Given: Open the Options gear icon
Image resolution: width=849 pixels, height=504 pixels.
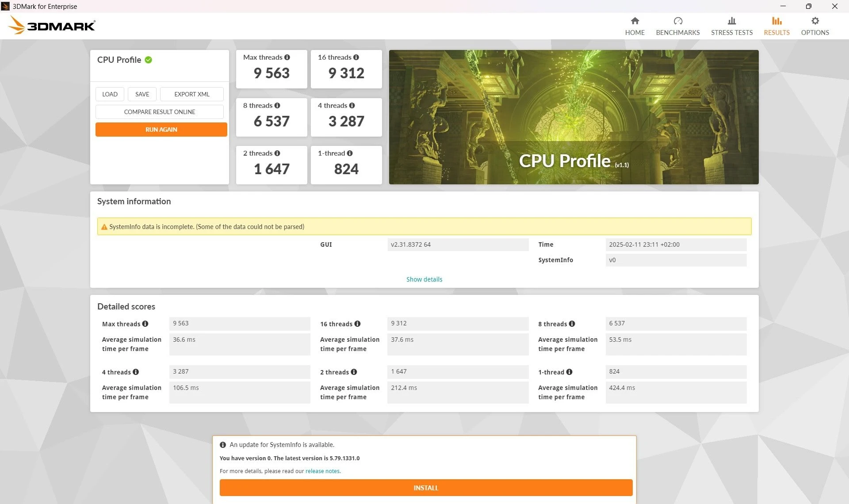Looking at the screenshot, I should (x=815, y=21).
